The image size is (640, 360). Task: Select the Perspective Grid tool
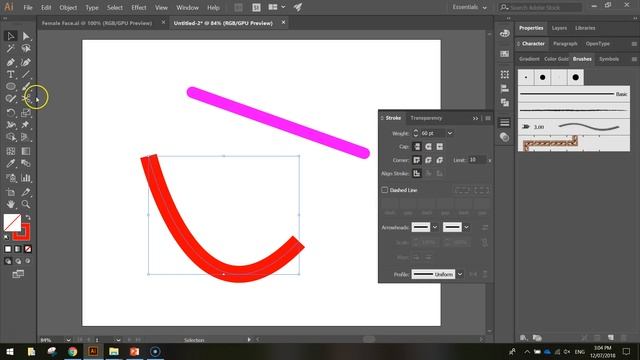tap(26, 138)
